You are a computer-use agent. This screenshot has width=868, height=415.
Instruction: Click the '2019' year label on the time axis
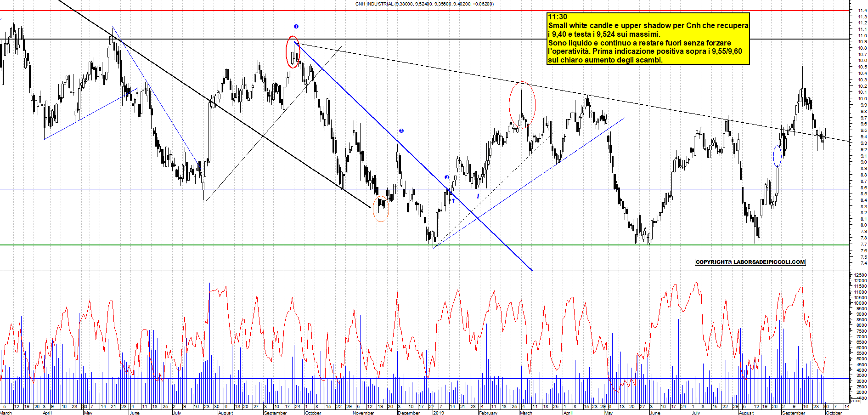[x=439, y=413]
